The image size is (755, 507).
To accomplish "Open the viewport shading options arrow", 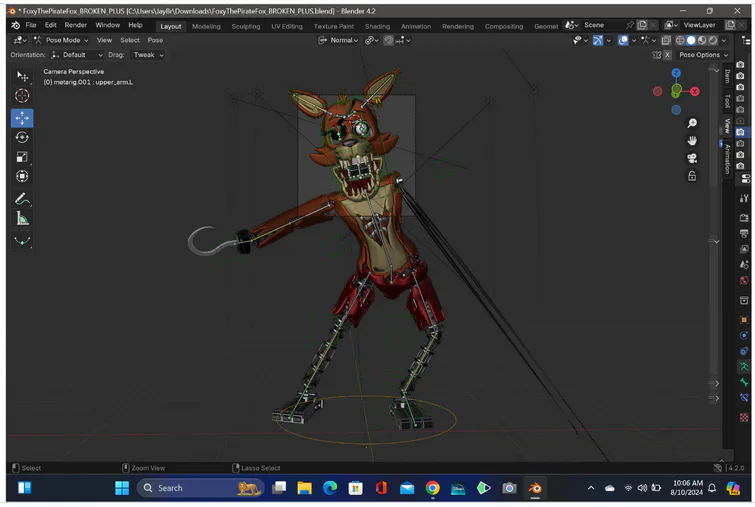I will tap(724, 40).
